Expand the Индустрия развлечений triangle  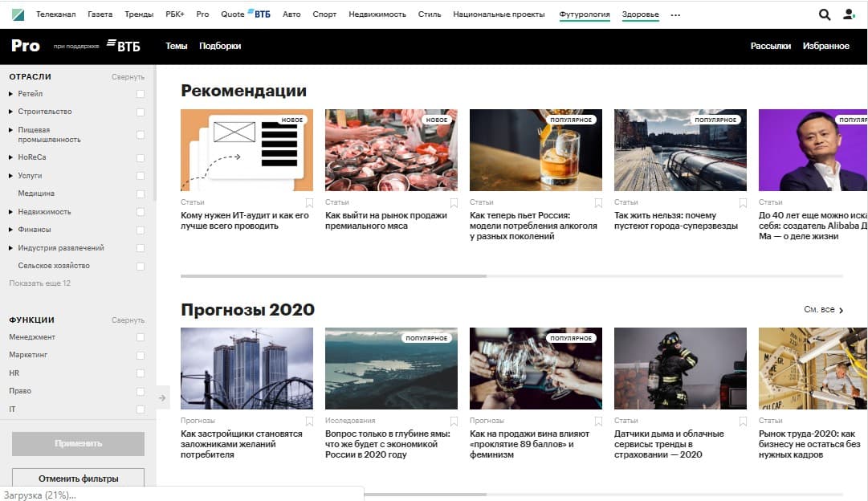10,247
